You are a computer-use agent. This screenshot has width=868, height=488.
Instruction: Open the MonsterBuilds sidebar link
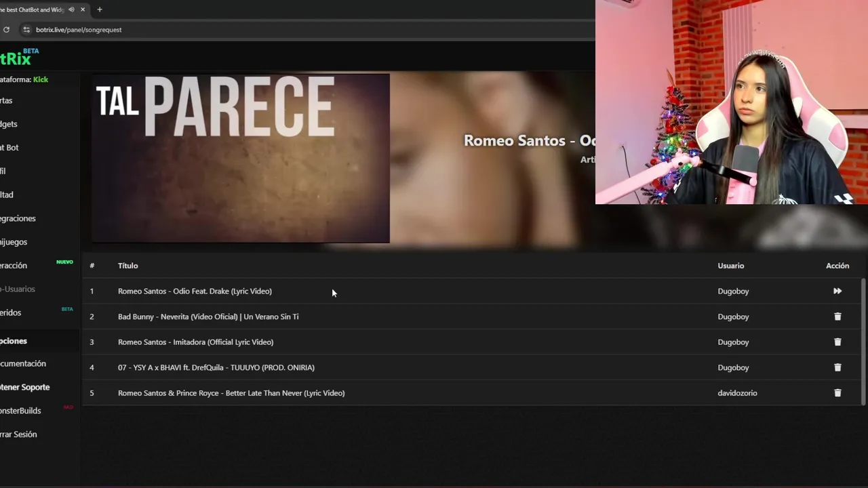(20, 411)
